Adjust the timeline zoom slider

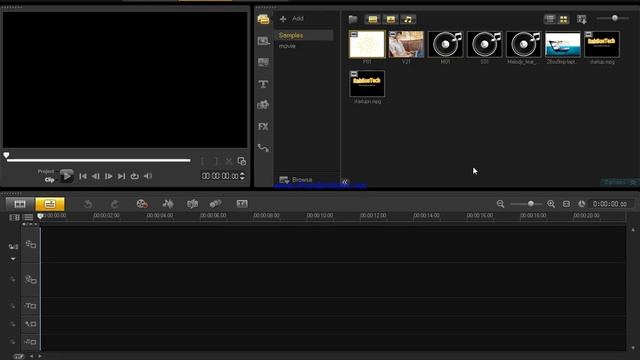point(531,204)
